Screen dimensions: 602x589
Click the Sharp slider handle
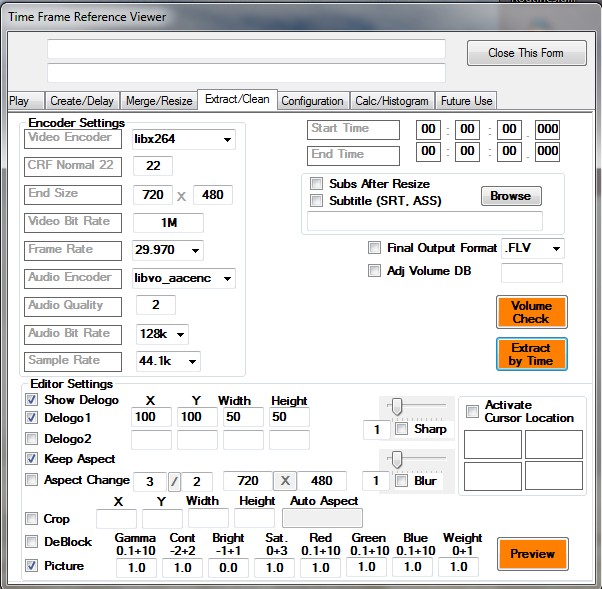pyautogui.click(x=397, y=407)
